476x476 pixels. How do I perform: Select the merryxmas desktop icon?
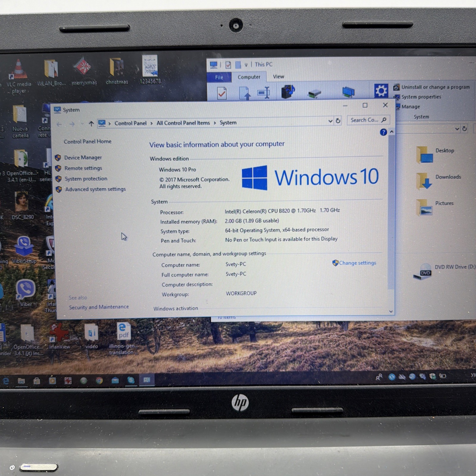tap(84, 71)
